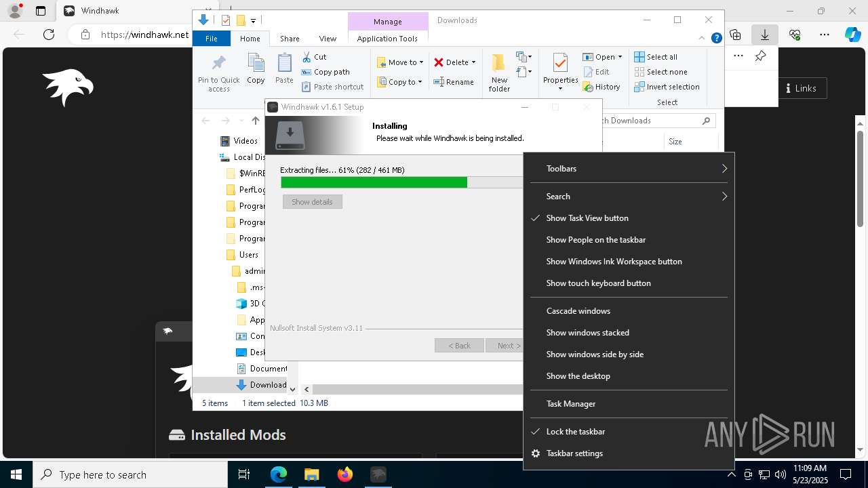This screenshot has width=868, height=488.
Task: Select Cascade windows menu entry
Action: coord(629,311)
